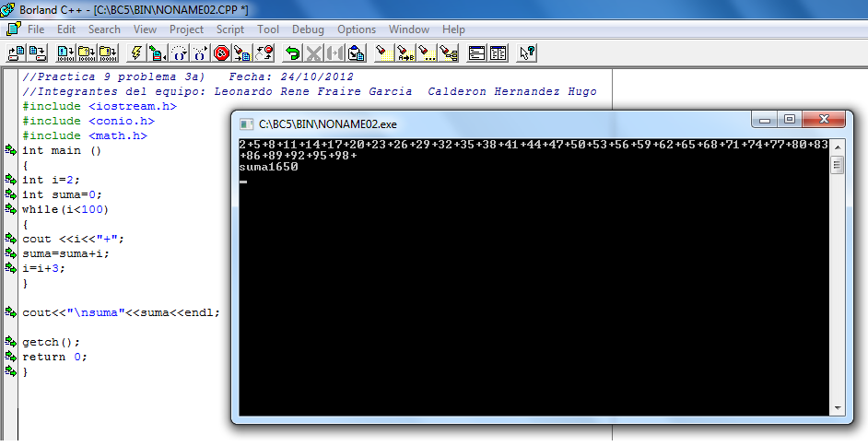Click the greyed Copy toolbar icon
The width and height of the screenshot is (868, 446).
[x=334, y=53]
